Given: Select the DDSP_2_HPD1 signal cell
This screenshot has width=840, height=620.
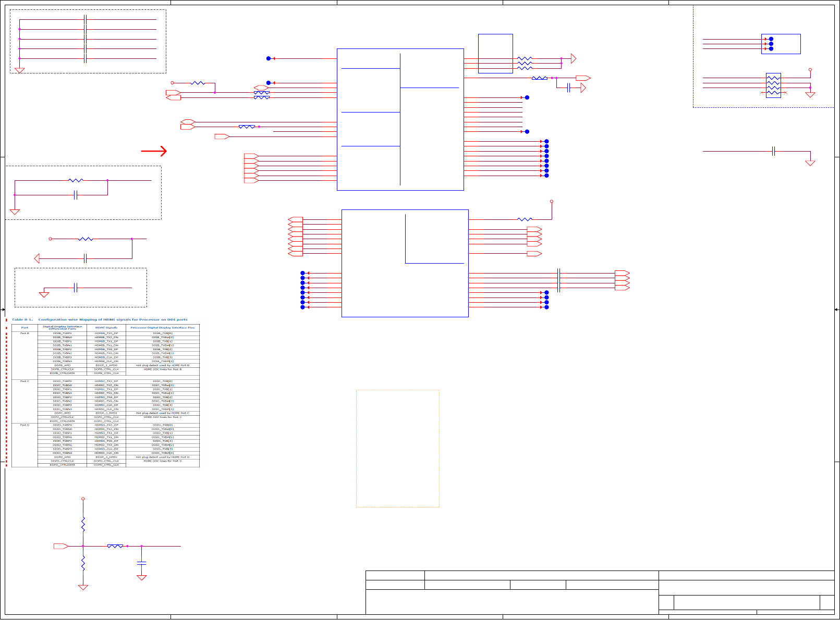Looking at the screenshot, I should 106,413.
